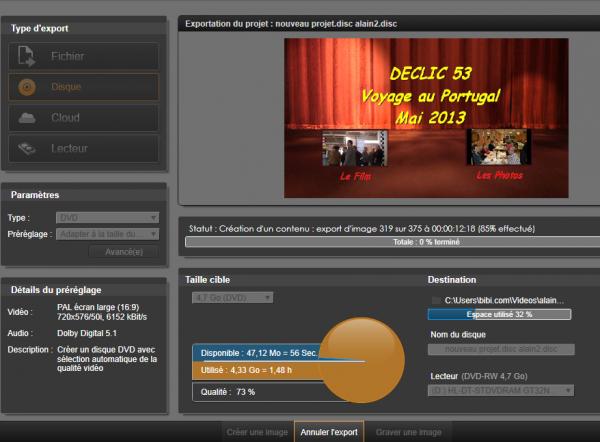Screen dimensions: 600x442
Task: Click the Espace utilisé 32 % bar
Action: (499, 314)
